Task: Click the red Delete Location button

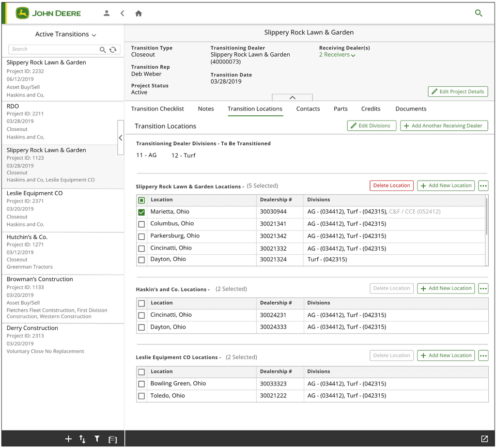Action: click(x=391, y=185)
